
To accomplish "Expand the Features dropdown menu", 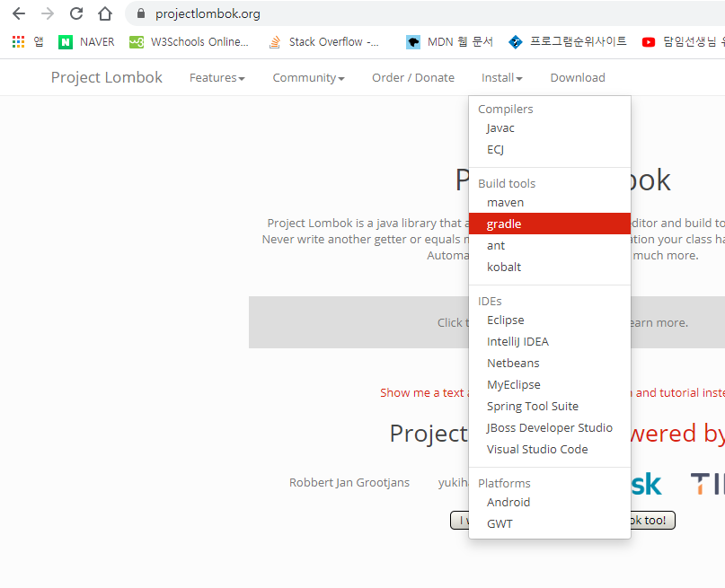I will pyautogui.click(x=217, y=77).
